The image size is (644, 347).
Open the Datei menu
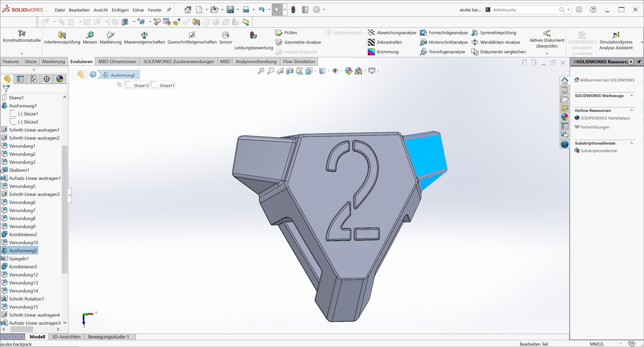click(x=60, y=10)
